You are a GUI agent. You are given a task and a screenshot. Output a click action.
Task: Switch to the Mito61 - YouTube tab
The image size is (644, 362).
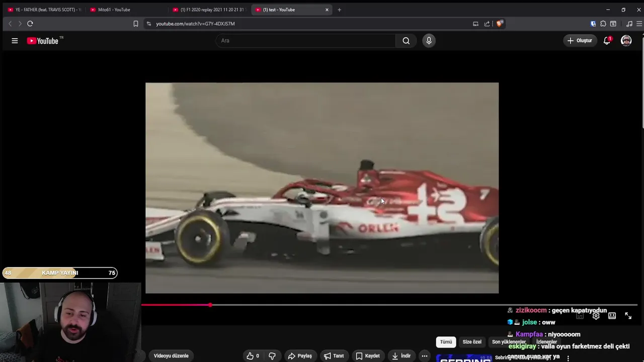point(126,10)
